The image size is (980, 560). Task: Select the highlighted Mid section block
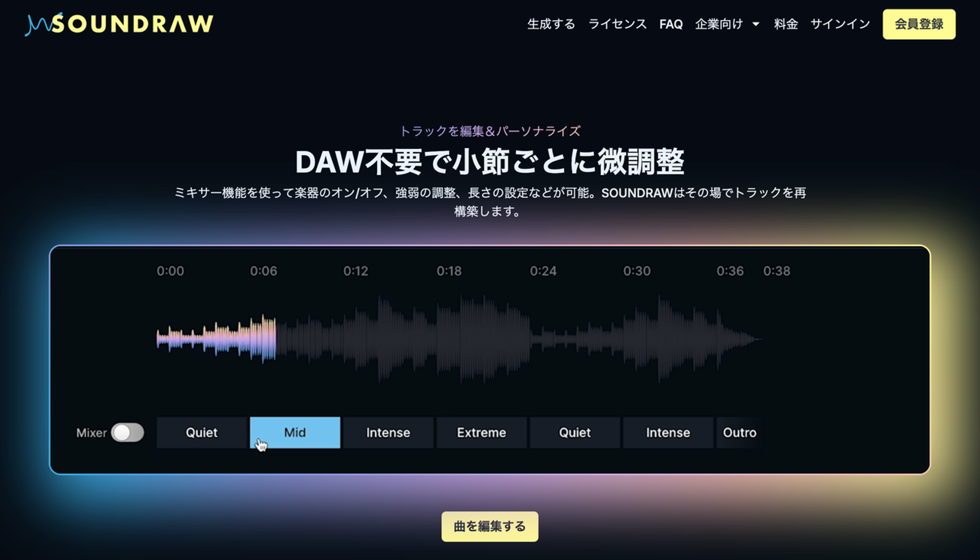(295, 433)
